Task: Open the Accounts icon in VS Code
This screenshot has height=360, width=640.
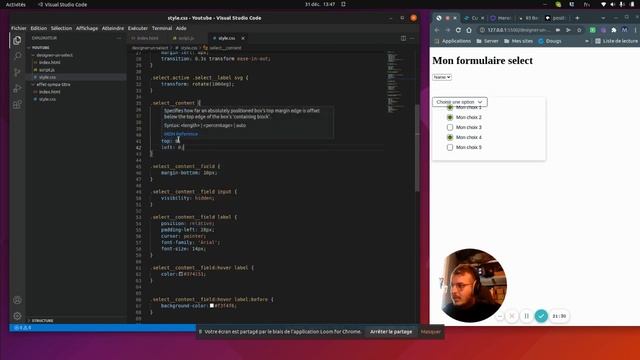Action: [17, 300]
